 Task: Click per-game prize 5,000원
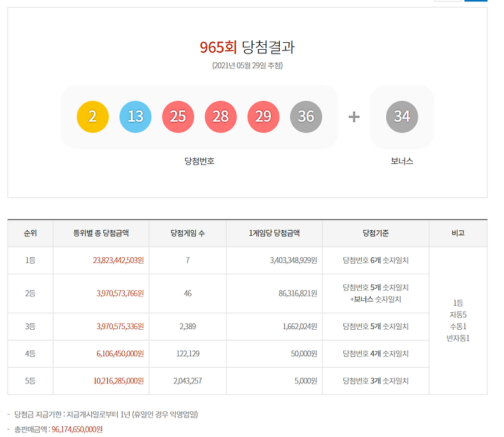pos(306,381)
